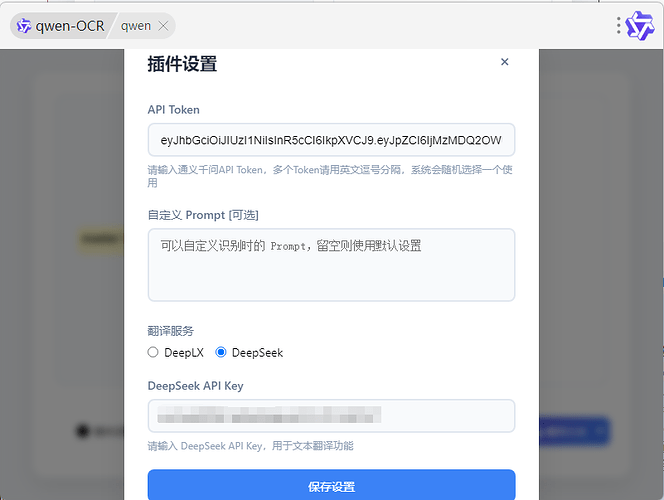Click the 保存设置 button
Screen dimensions: 664x500
(x=331, y=486)
